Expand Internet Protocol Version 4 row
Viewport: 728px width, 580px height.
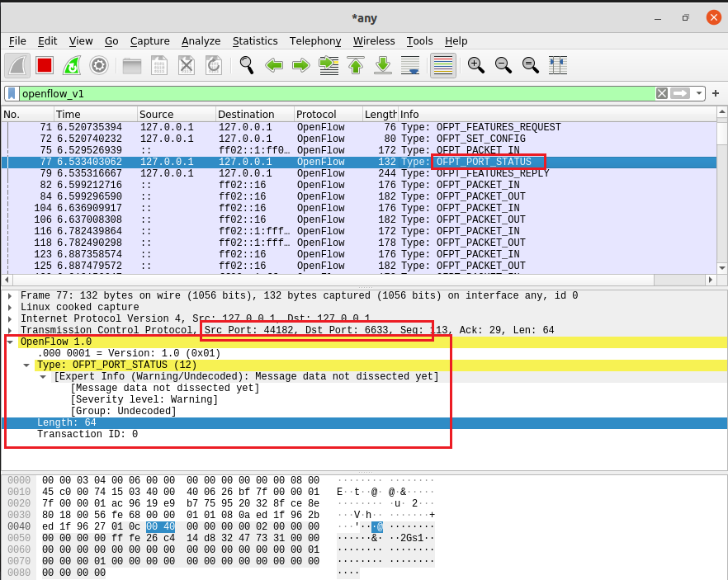pyautogui.click(x=10, y=318)
